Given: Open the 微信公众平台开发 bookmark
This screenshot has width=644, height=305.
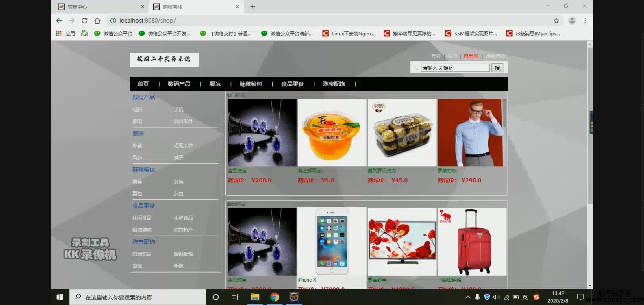Looking at the screenshot, I should (164, 34).
